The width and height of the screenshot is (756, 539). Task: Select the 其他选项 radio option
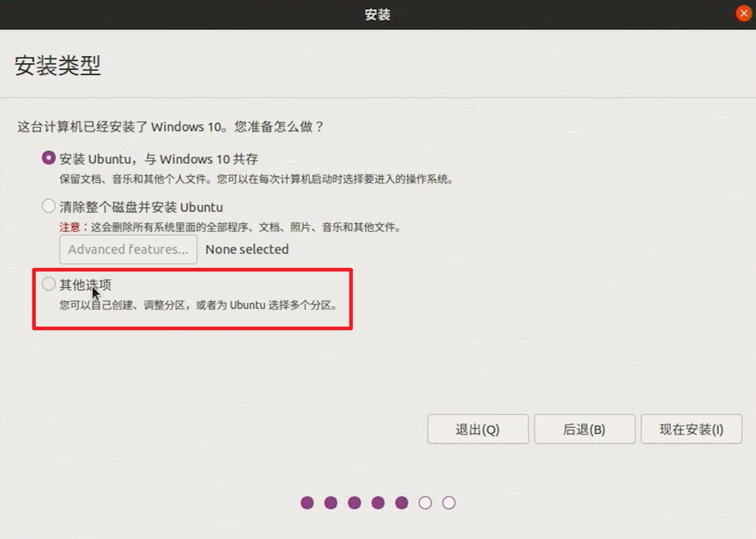pos(48,283)
